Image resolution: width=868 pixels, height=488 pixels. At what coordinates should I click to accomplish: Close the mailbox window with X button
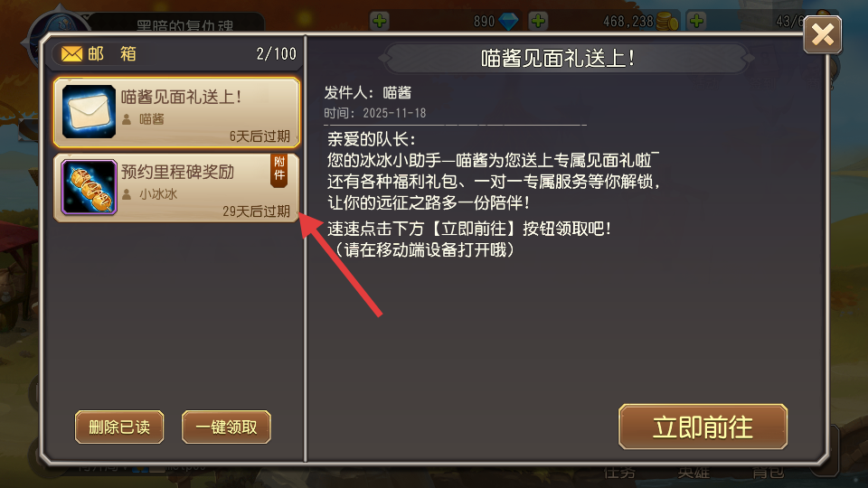click(822, 35)
